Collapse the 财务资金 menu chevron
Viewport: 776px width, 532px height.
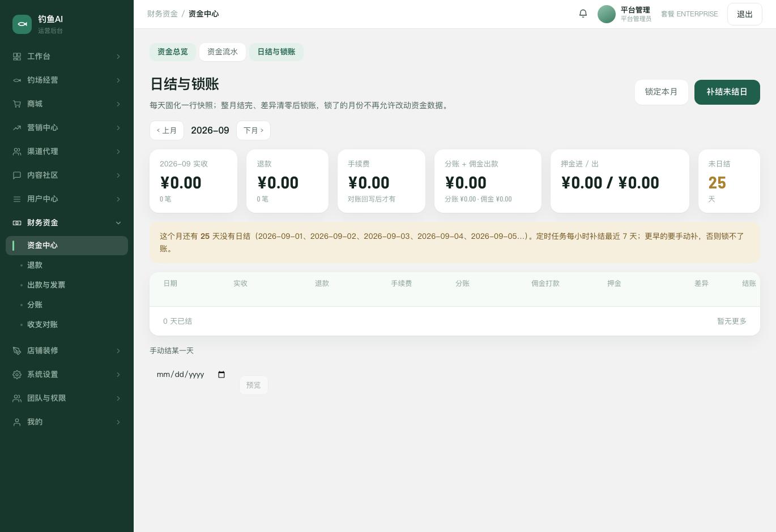[x=118, y=223]
